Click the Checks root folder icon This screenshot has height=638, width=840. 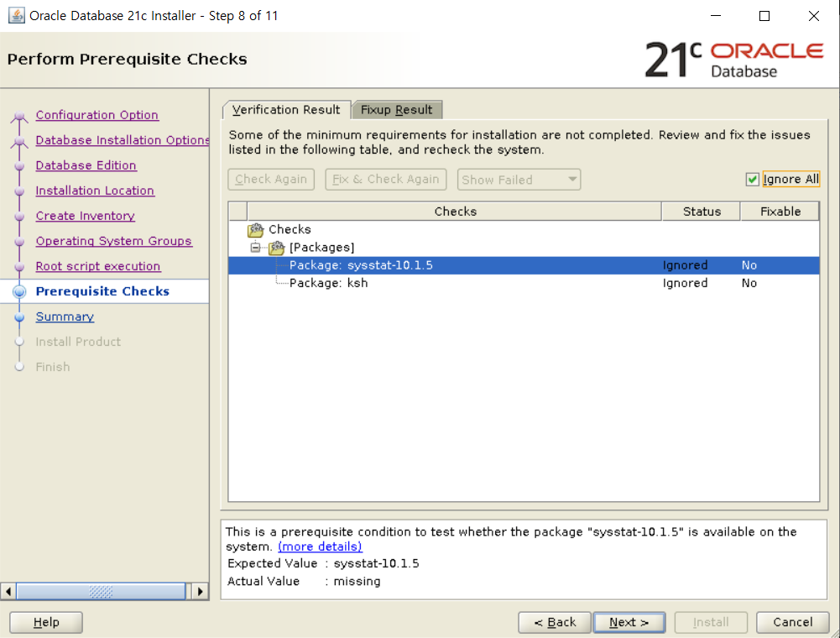[256, 230]
